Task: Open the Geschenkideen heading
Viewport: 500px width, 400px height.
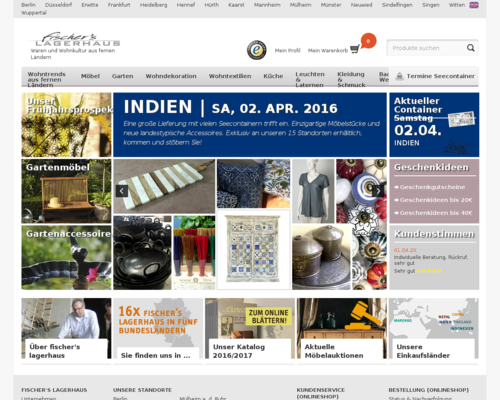Action: [x=431, y=168]
